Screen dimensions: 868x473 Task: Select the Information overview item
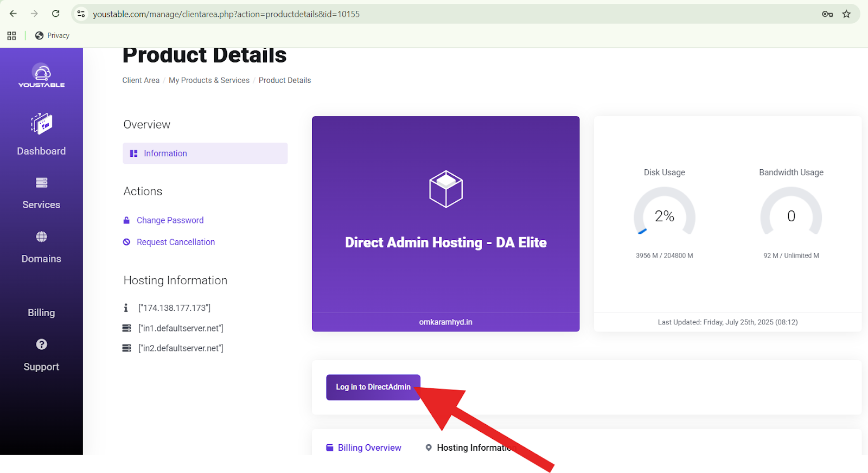pyautogui.click(x=205, y=154)
